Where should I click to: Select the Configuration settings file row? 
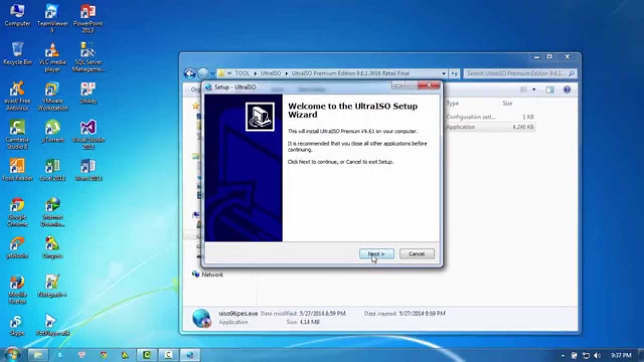pyautogui.click(x=490, y=117)
